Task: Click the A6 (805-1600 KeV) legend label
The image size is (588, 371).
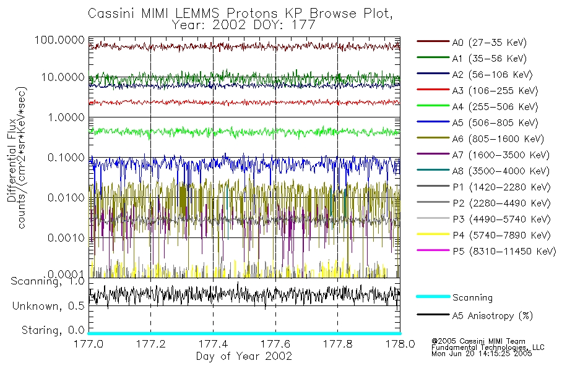Action: point(498,139)
